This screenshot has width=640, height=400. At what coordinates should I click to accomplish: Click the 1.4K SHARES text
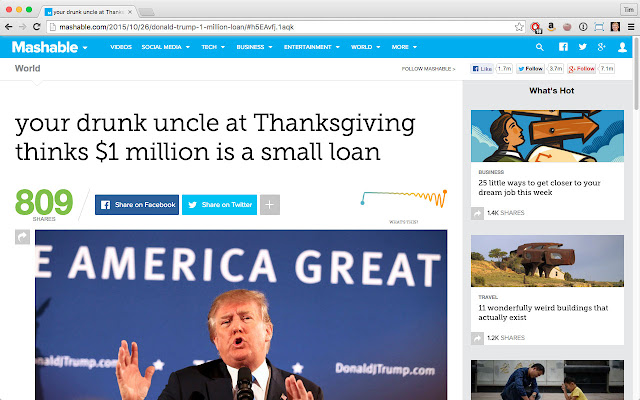[x=506, y=213]
